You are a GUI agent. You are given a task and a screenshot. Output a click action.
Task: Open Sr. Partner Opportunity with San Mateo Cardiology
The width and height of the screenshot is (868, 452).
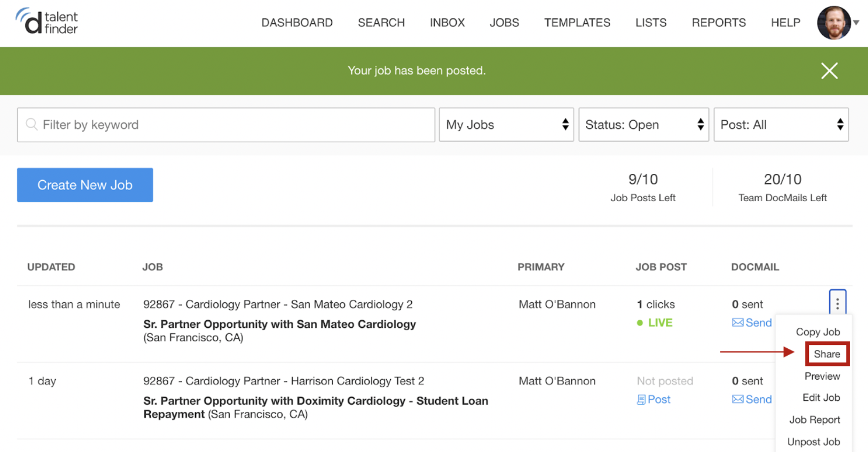point(279,324)
